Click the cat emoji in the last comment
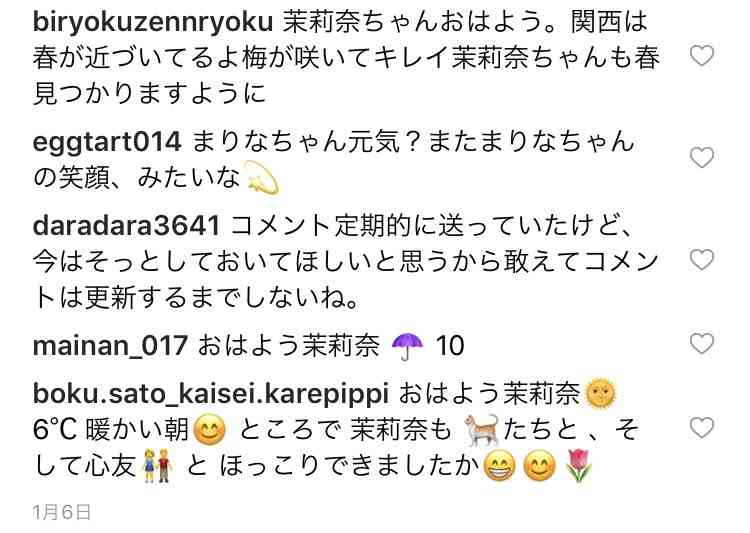This screenshot has height=533, width=750. [x=482, y=430]
